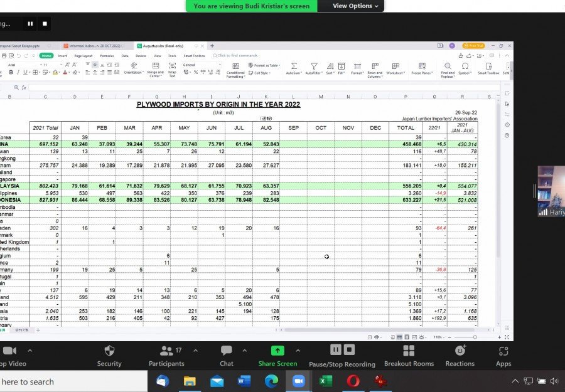Image resolution: width=565 pixels, height=392 pixels.
Task: Apply underline formatting to the cell
Action: click(x=25, y=72)
